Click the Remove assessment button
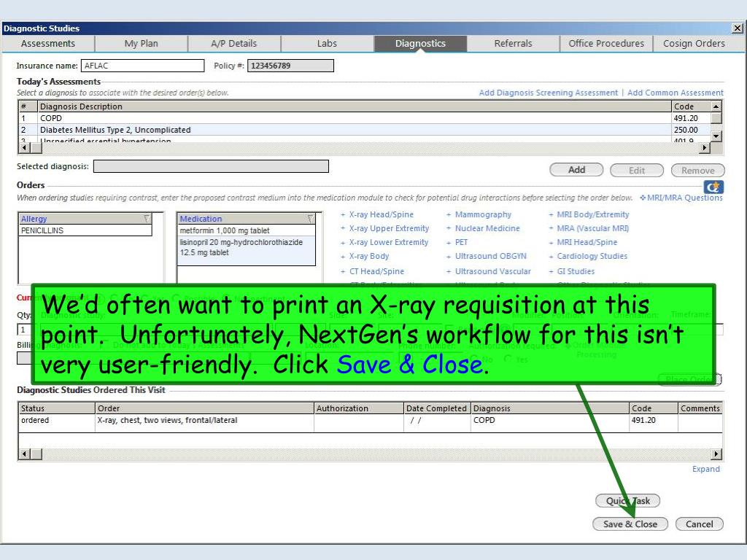Image resolution: width=747 pixels, height=560 pixels. (697, 170)
